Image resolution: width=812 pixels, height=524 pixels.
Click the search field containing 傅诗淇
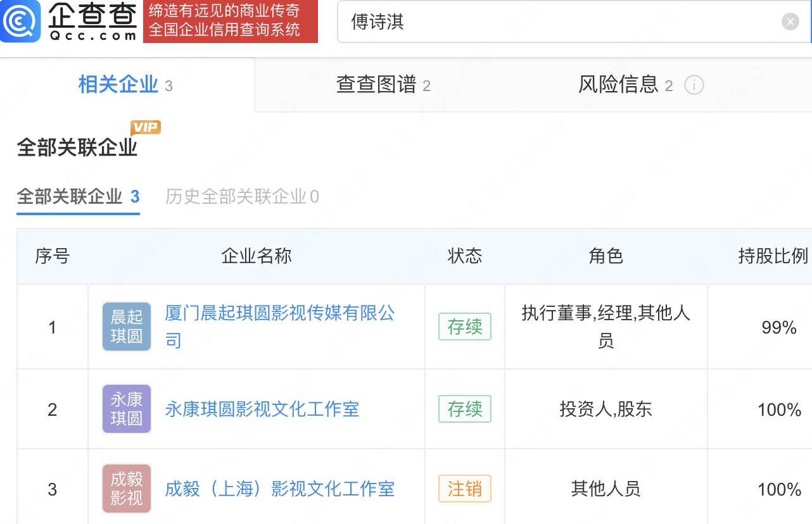(x=557, y=22)
